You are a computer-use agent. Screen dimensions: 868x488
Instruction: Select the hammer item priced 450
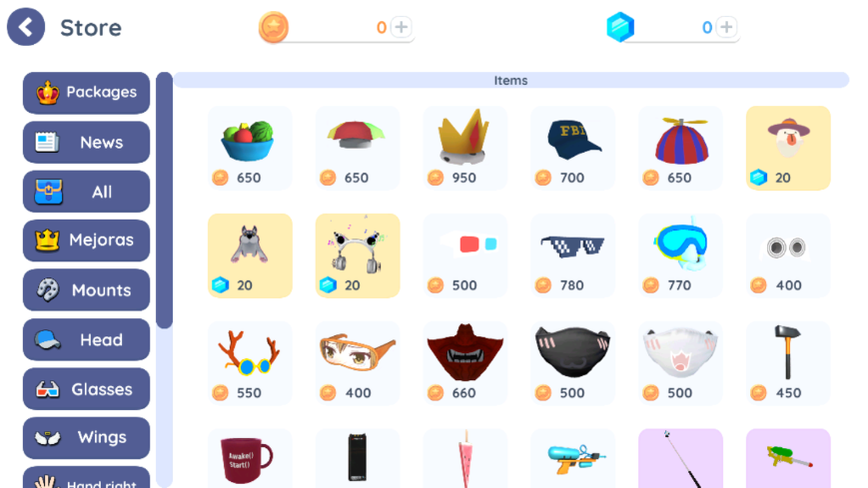pos(788,363)
